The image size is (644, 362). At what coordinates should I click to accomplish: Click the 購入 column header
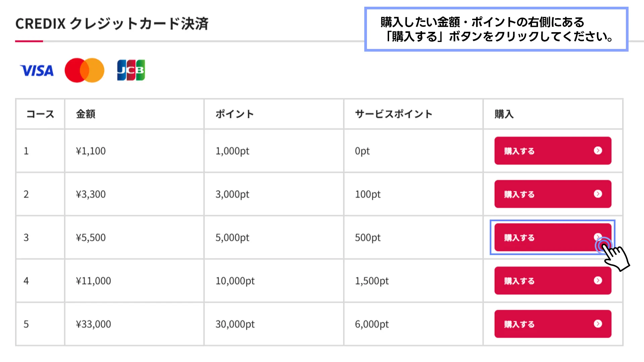(504, 114)
